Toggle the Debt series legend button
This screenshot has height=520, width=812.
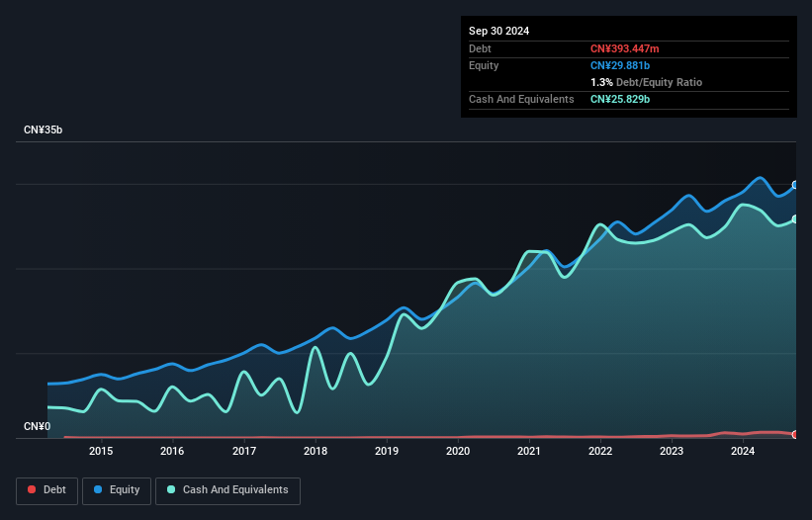(47, 490)
